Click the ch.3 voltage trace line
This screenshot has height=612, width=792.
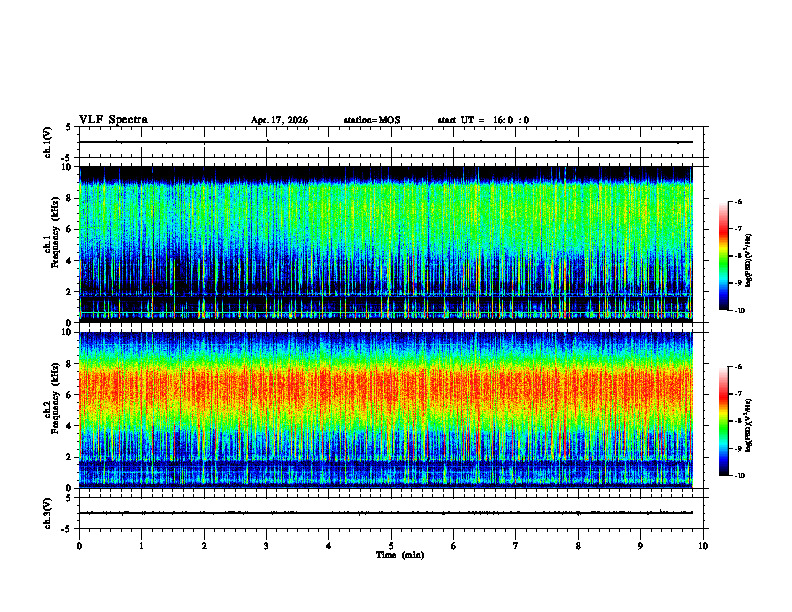[386, 513]
